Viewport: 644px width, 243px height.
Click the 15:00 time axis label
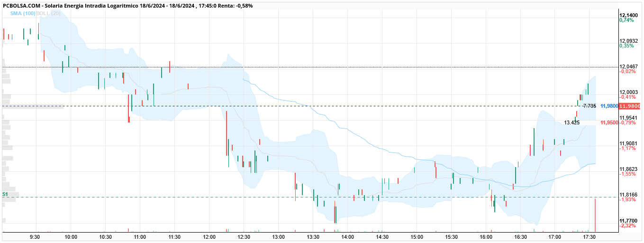point(417,236)
